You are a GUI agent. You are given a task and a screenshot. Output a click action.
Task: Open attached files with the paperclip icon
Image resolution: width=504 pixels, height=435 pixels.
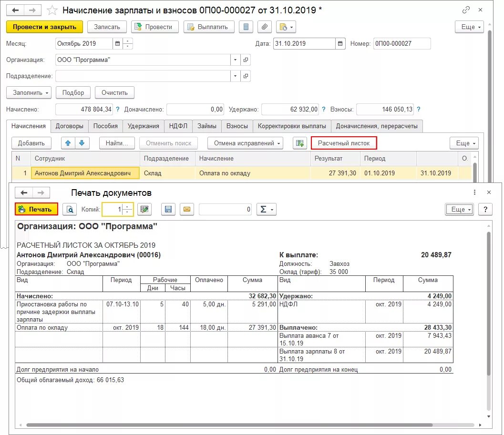(265, 27)
